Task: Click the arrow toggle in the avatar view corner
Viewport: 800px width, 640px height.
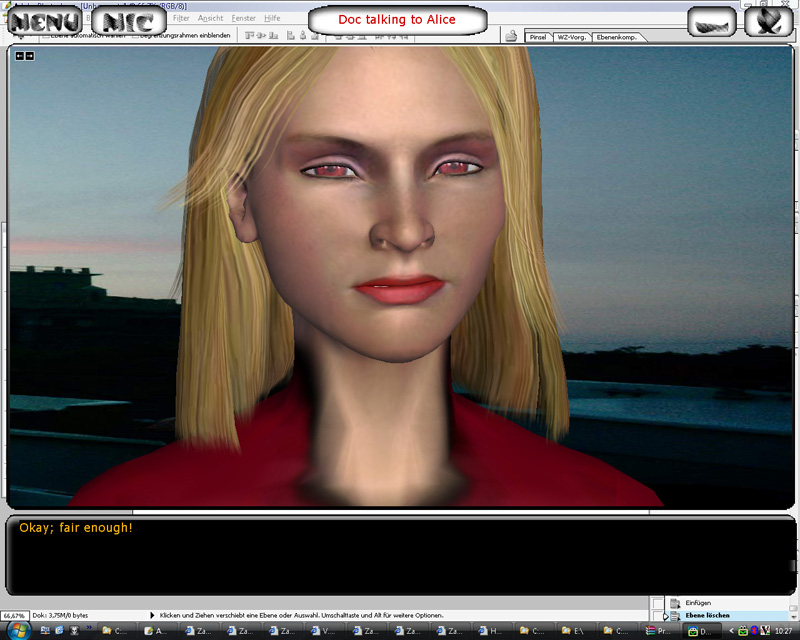Action: click(x=24, y=56)
